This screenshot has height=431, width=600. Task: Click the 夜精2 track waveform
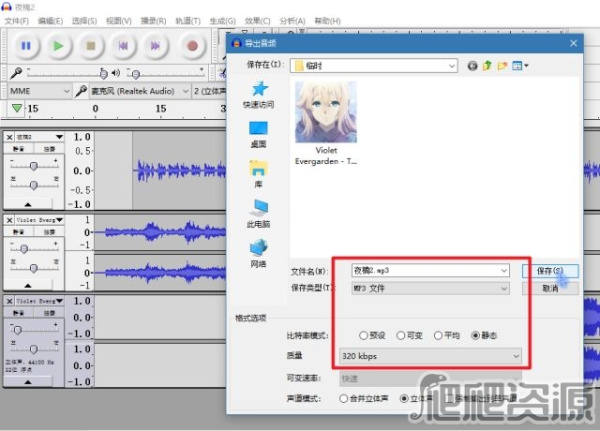[x=180, y=171]
